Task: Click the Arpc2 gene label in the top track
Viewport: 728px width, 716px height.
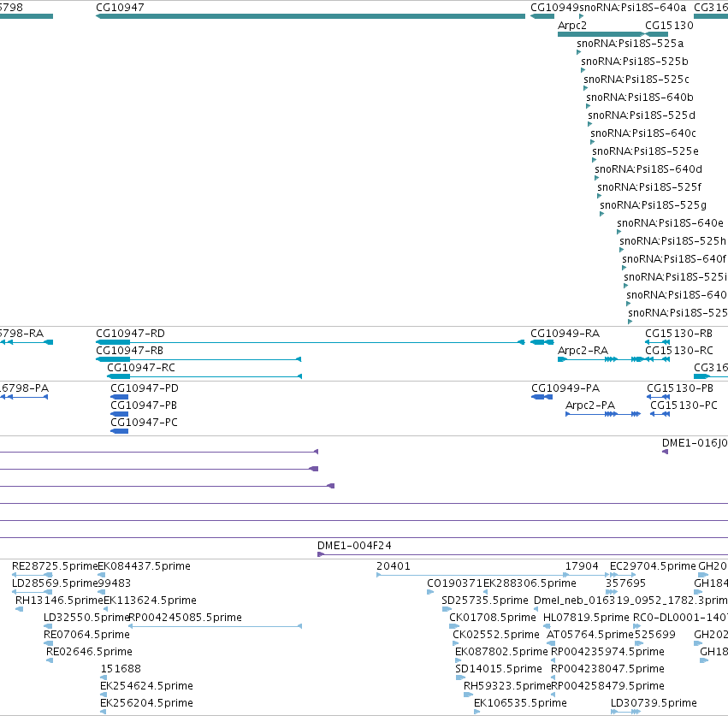Action: [572, 26]
